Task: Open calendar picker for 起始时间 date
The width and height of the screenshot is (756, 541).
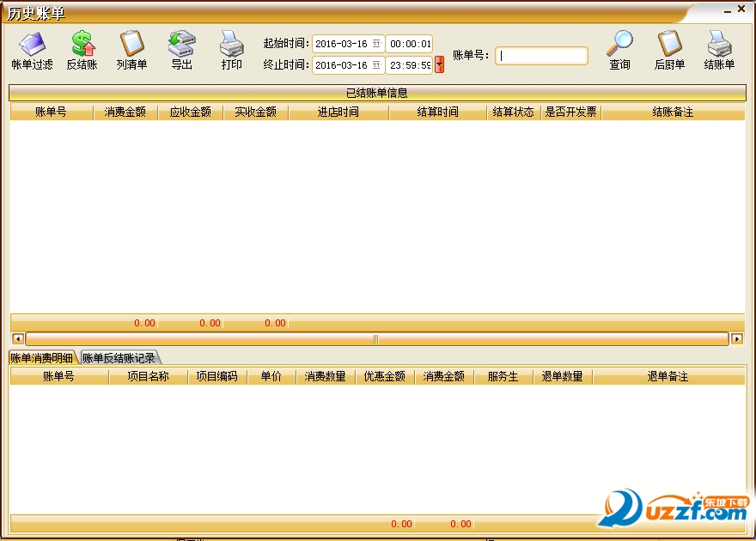Action: pyautogui.click(x=376, y=44)
